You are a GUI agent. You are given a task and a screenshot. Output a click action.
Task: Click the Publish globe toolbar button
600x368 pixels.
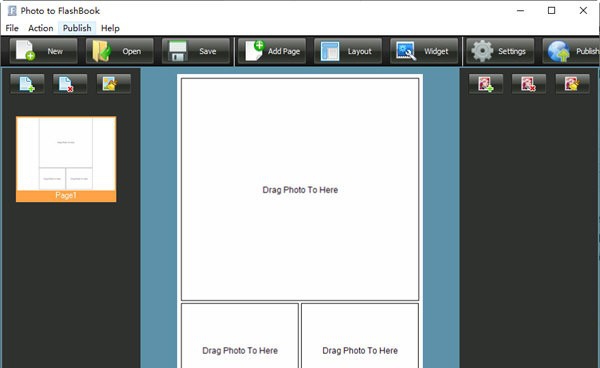pos(571,51)
